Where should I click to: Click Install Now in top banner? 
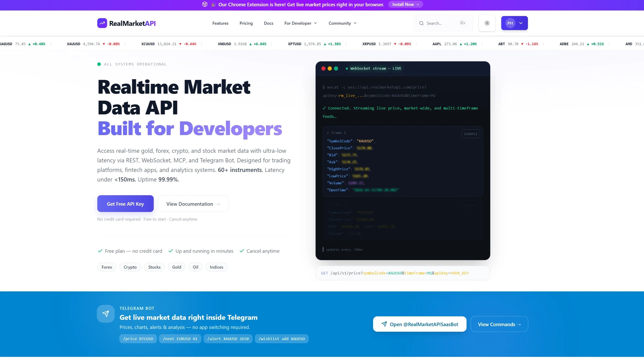point(405,4)
